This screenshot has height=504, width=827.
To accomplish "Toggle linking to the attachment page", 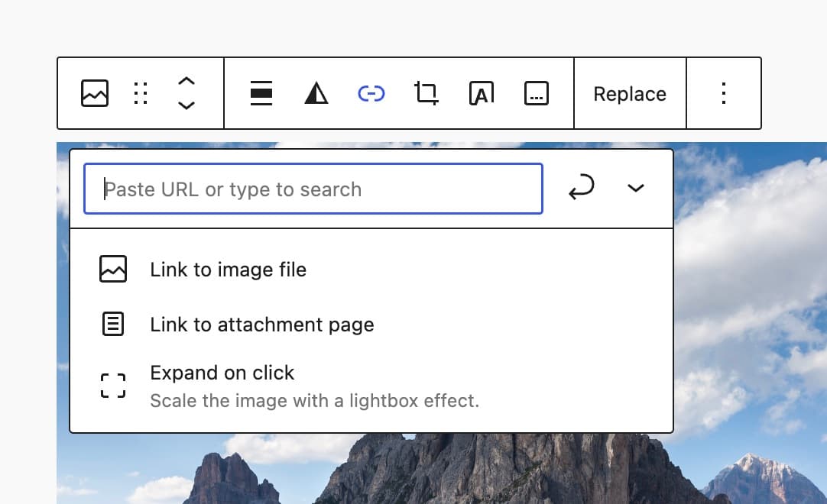I will pos(261,324).
